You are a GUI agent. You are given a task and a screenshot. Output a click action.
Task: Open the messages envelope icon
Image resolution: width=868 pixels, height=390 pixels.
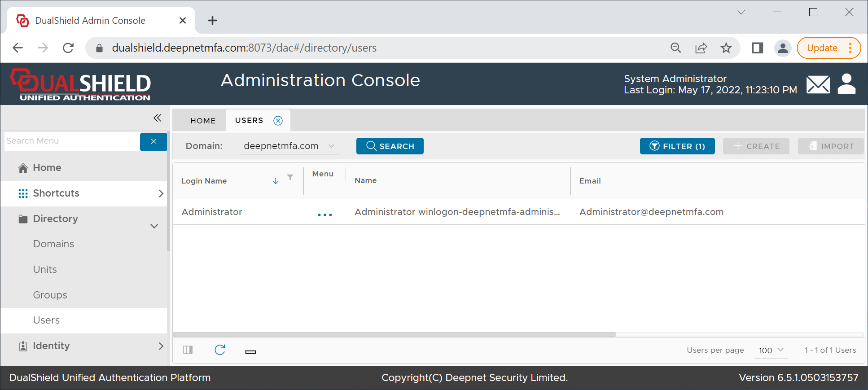point(818,84)
